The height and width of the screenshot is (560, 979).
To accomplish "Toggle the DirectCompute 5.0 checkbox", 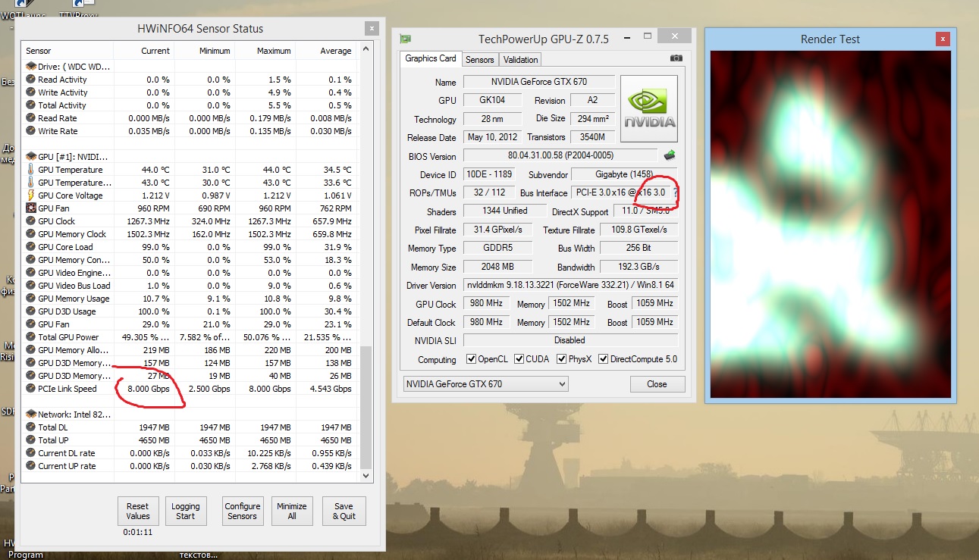I will click(x=604, y=359).
